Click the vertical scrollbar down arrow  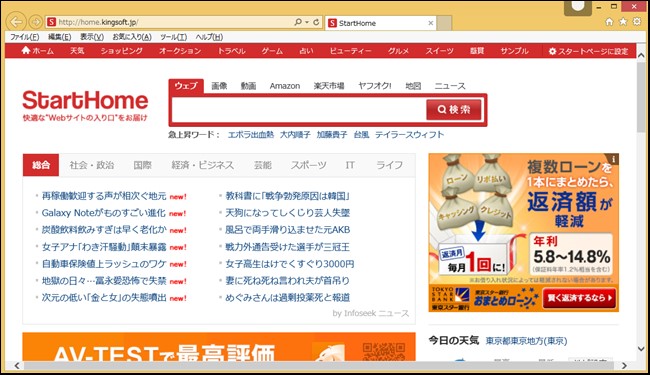(x=641, y=349)
